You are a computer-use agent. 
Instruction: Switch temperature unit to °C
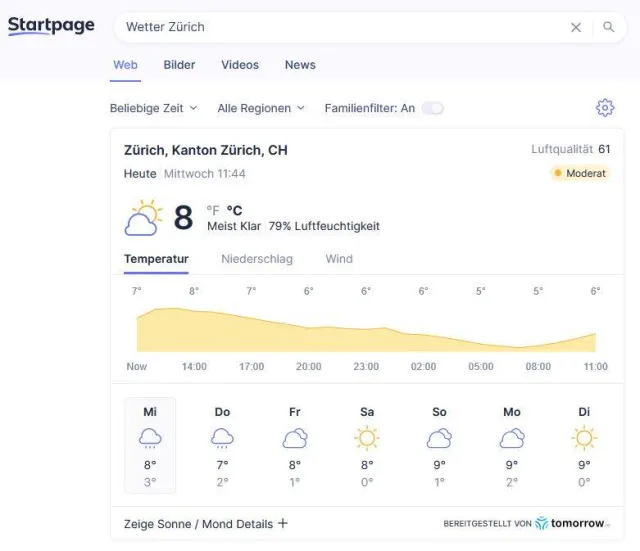pos(235,210)
